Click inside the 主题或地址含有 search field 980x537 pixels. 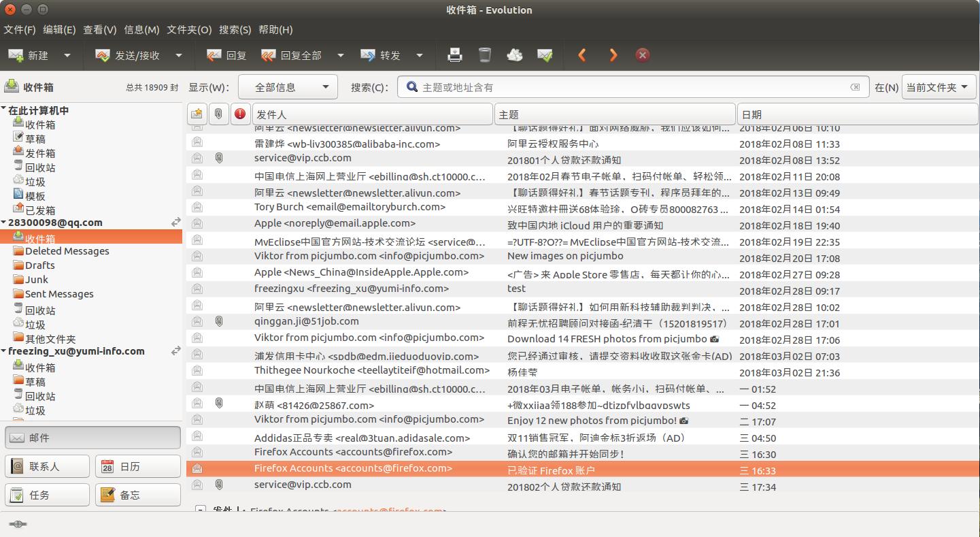tap(612, 86)
